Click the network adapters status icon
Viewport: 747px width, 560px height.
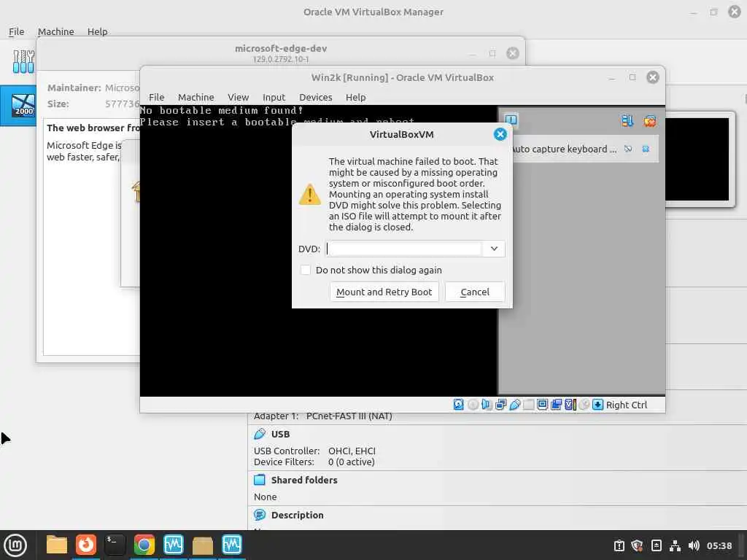click(x=500, y=405)
